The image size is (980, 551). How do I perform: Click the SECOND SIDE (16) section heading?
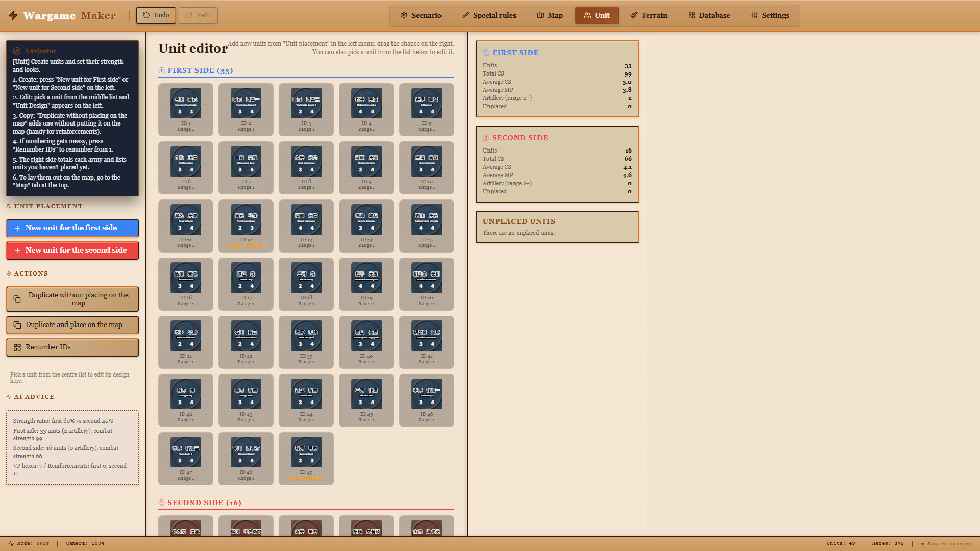click(x=200, y=503)
